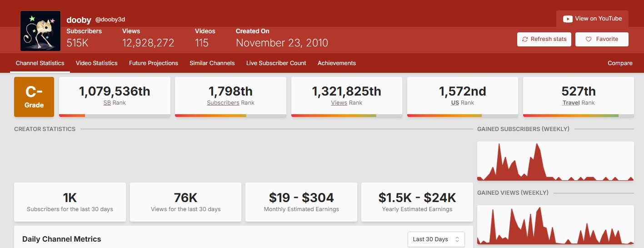This screenshot has height=248, width=644.
Task: Click the Compare link
Action: pyautogui.click(x=620, y=63)
